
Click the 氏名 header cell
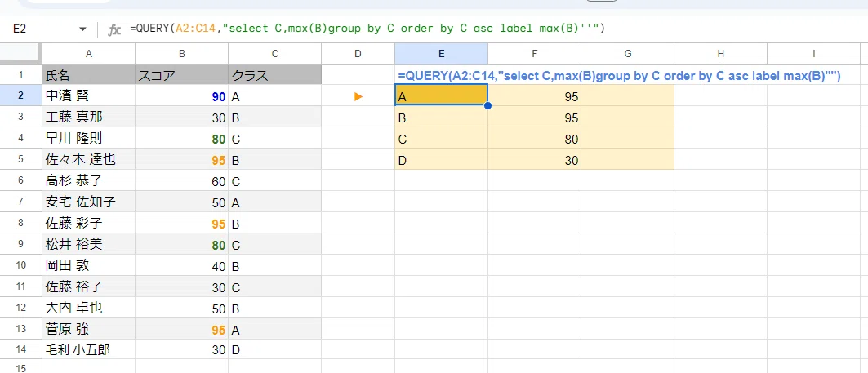(88, 75)
